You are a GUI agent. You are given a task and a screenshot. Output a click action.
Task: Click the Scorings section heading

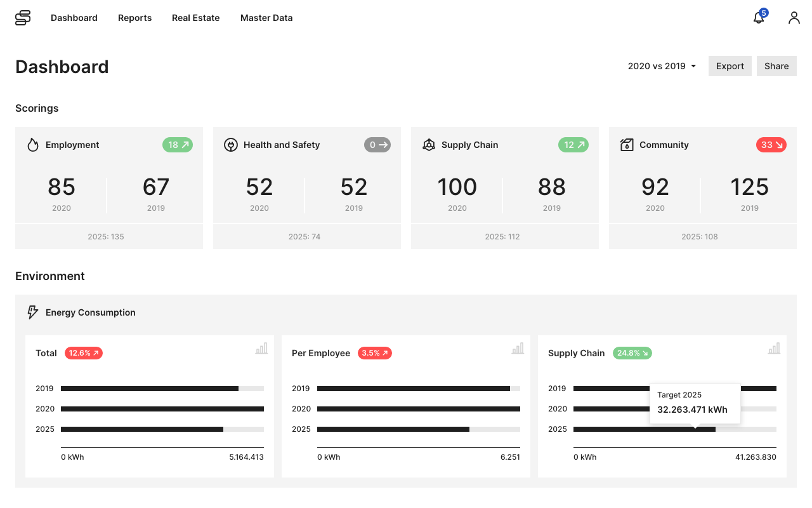point(37,108)
